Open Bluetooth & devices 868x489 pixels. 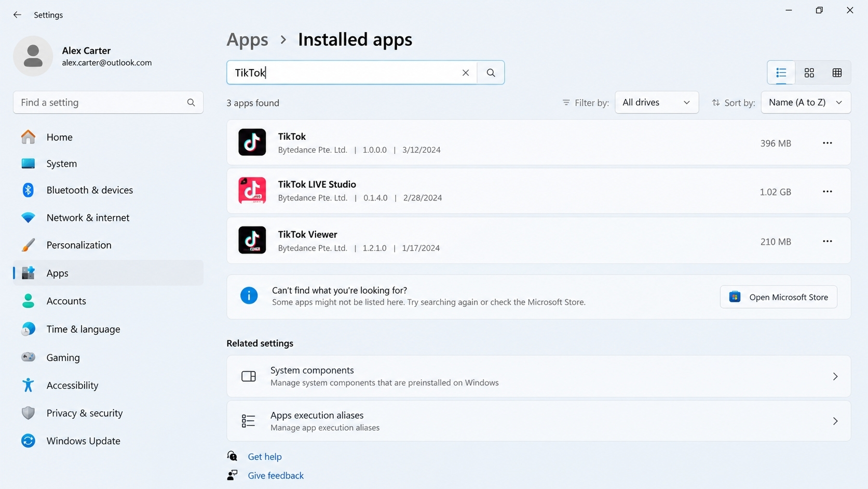pyautogui.click(x=108, y=190)
